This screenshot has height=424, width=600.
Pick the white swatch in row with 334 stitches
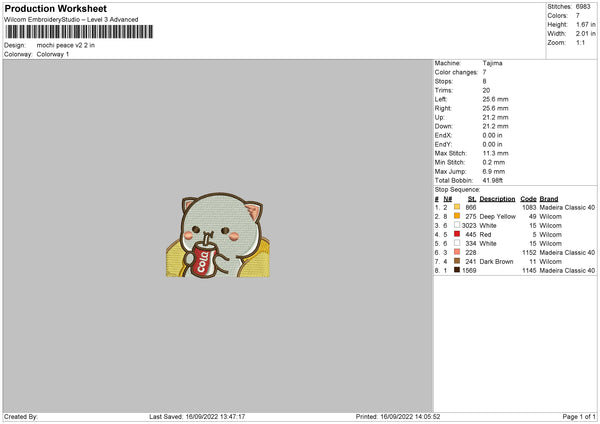[457, 243]
